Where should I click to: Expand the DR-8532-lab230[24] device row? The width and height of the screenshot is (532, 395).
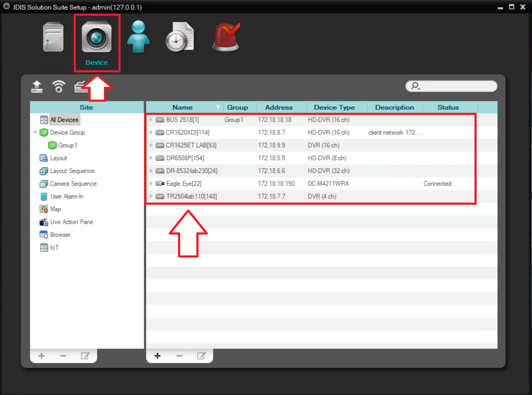tap(151, 171)
